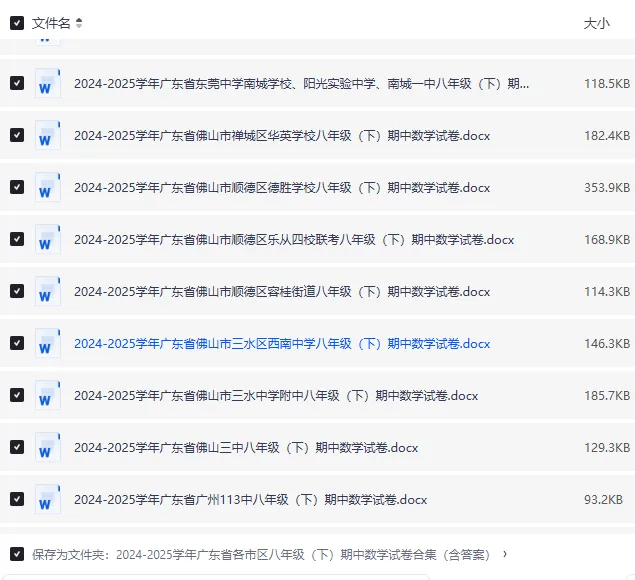Click the 182.4KB size value
Viewport: 635px width, 580px height.
click(607, 135)
